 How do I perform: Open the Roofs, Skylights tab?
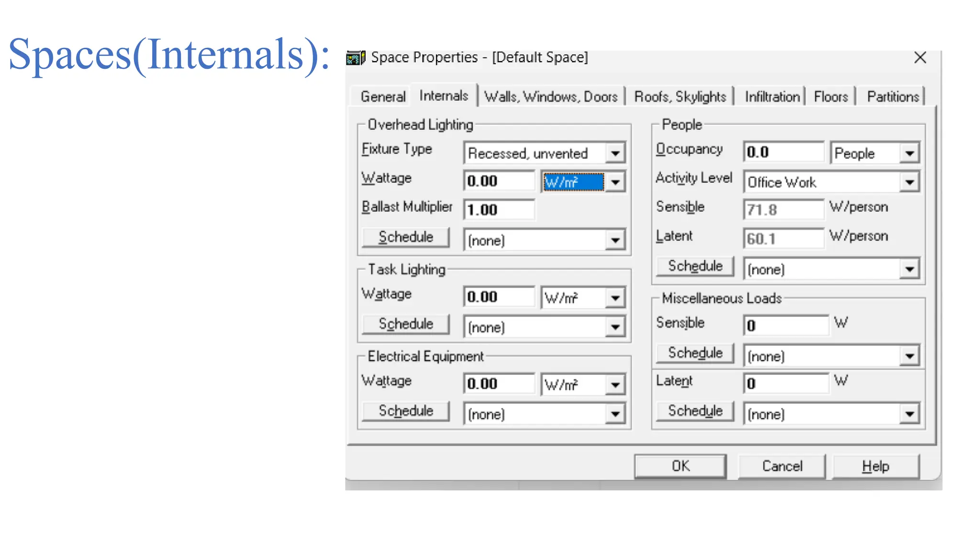coord(680,97)
